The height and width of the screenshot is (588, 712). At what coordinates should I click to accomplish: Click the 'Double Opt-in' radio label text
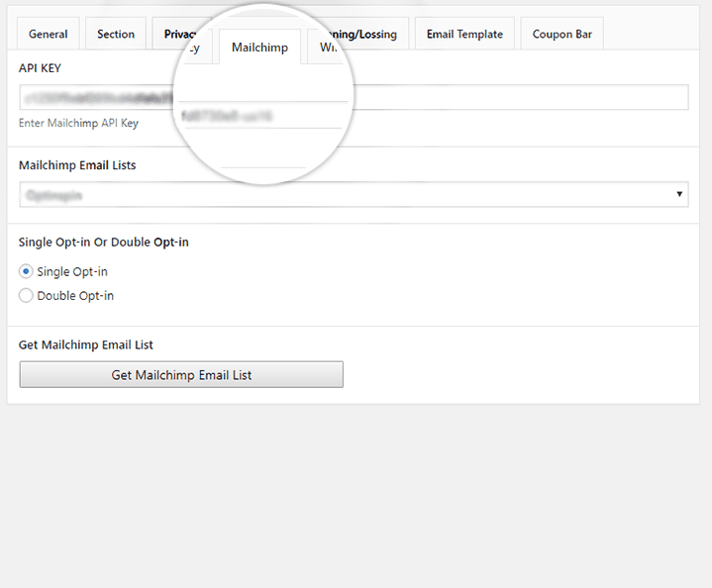75,295
